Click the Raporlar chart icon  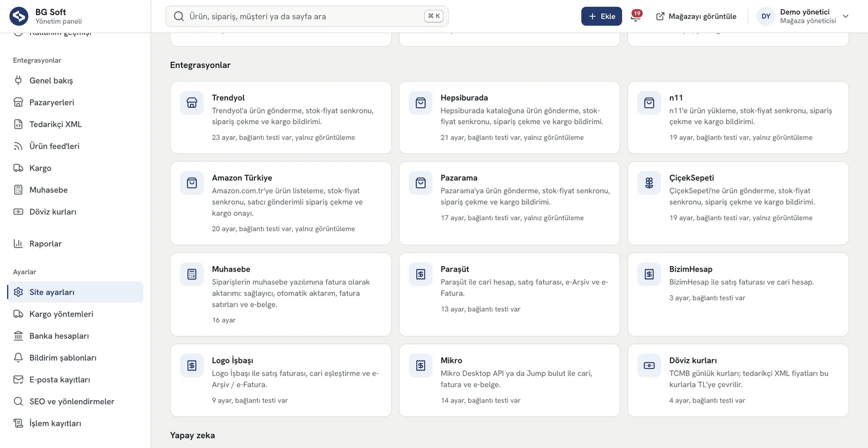point(18,244)
